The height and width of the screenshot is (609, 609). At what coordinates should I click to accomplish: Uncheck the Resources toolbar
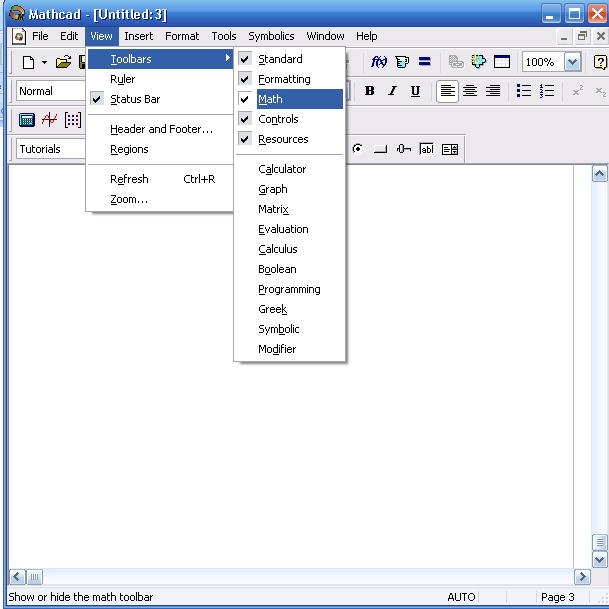tap(289, 139)
